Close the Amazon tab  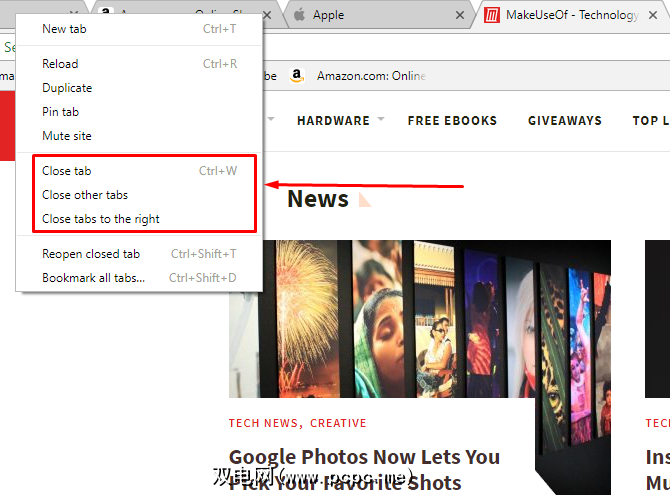[267, 15]
